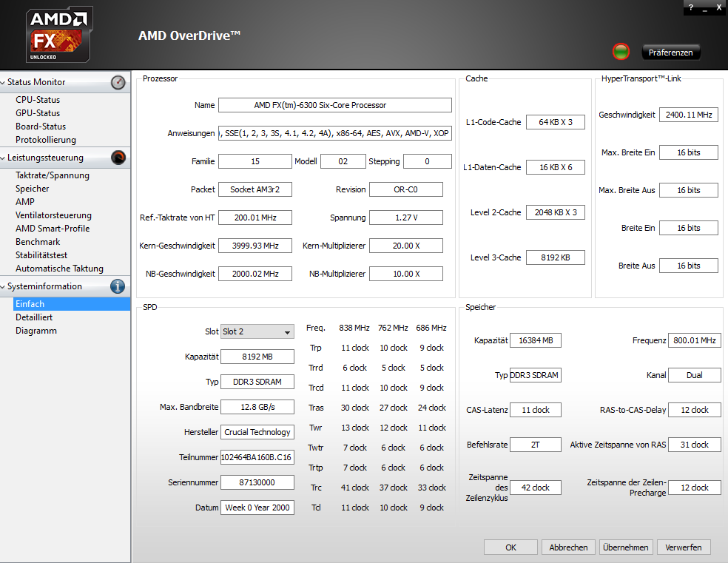Click Kanal field showing Dual

click(695, 375)
